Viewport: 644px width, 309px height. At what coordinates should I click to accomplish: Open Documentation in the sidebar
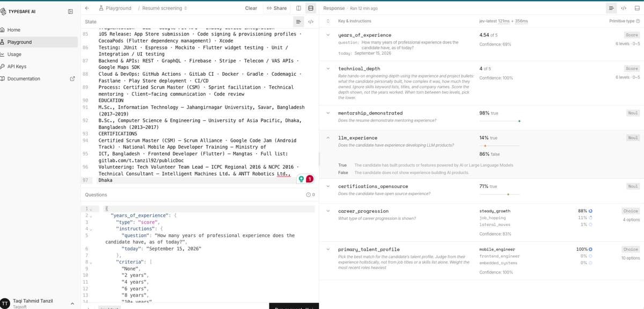coord(39,78)
